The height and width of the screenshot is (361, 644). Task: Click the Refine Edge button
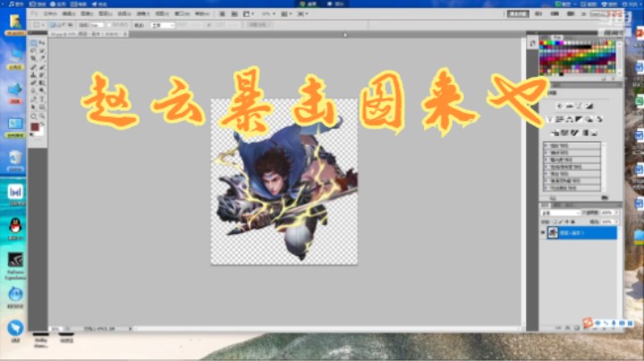point(258,25)
